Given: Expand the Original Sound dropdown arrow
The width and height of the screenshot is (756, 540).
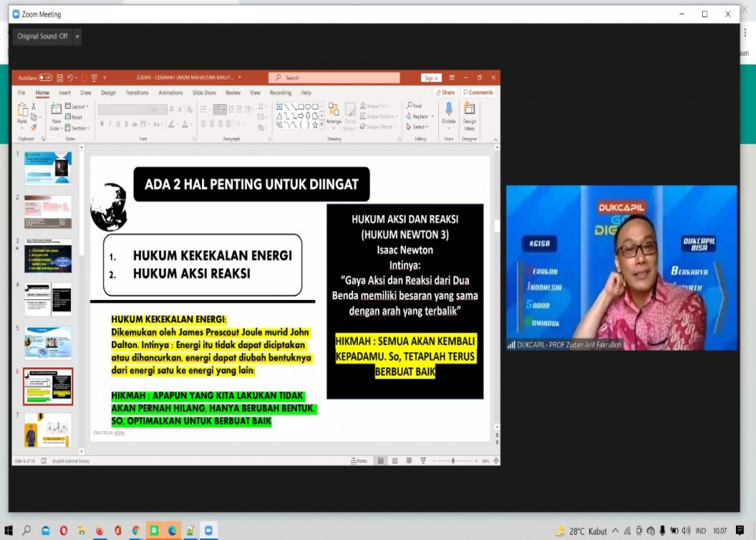Looking at the screenshot, I should [x=77, y=36].
